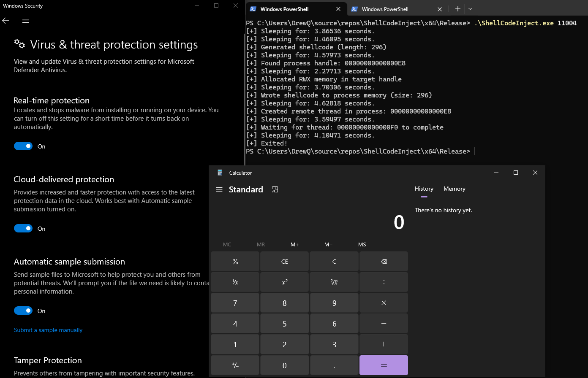Open the new tab dropdown in the terminal
The height and width of the screenshot is (378, 588).
point(470,9)
